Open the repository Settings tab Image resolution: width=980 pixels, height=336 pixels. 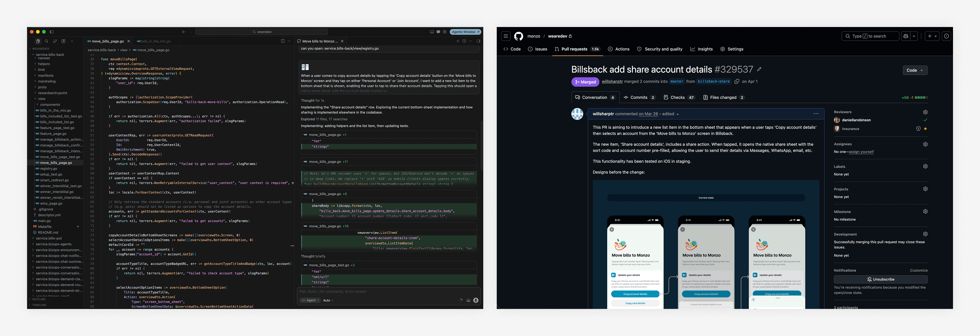click(732, 49)
